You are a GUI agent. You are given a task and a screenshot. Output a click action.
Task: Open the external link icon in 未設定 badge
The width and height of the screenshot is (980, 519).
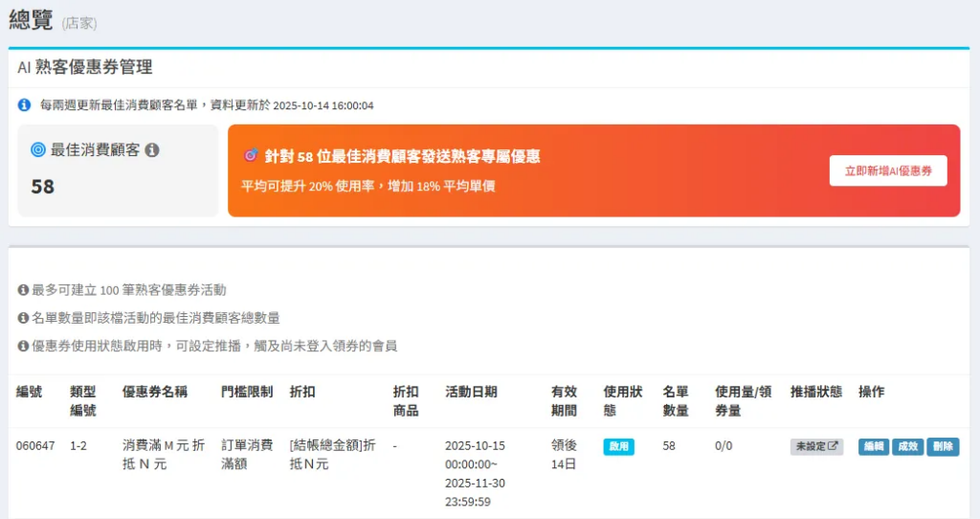pyautogui.click(x=833, y=446)
